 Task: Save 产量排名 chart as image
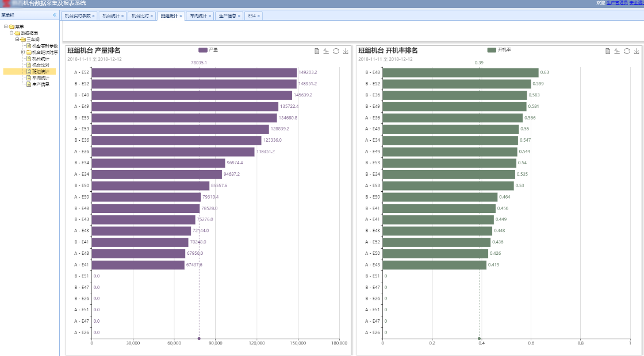346,51
